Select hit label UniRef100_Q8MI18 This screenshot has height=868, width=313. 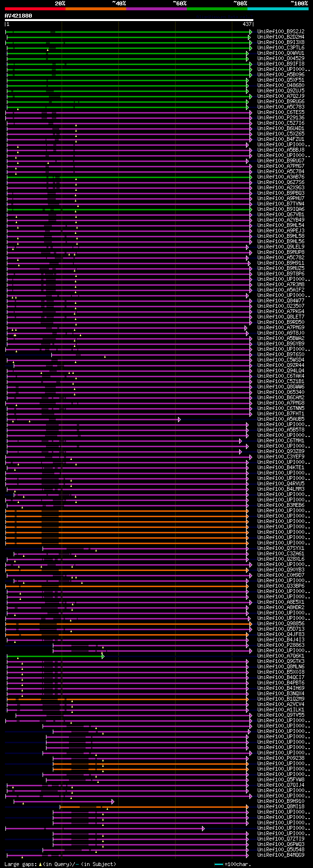click(281, 806)
